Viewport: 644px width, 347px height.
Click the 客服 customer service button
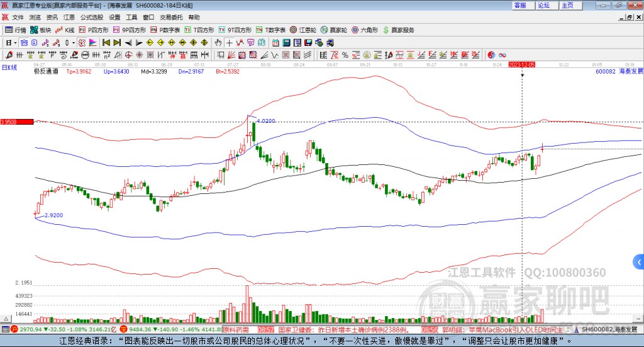click(x=521, y=5)
